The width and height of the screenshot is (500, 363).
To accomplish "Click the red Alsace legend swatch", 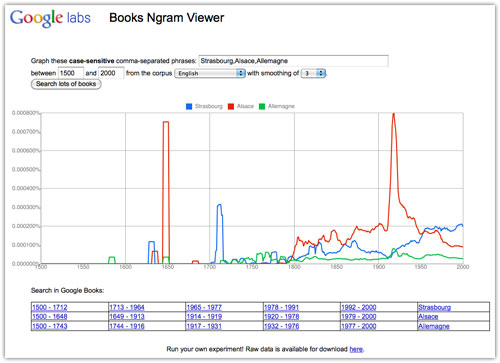I will pyautogui.click(x=231, y=106).
